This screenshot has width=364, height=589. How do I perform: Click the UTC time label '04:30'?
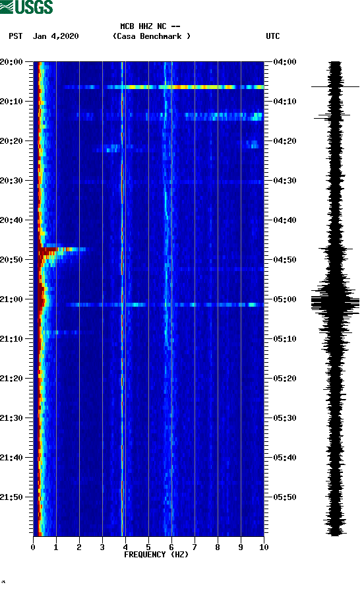coord(285,180)
